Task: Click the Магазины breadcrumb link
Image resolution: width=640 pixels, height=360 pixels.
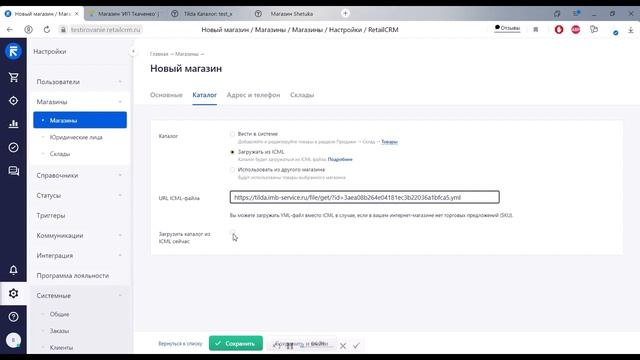Action: point(187,54)
